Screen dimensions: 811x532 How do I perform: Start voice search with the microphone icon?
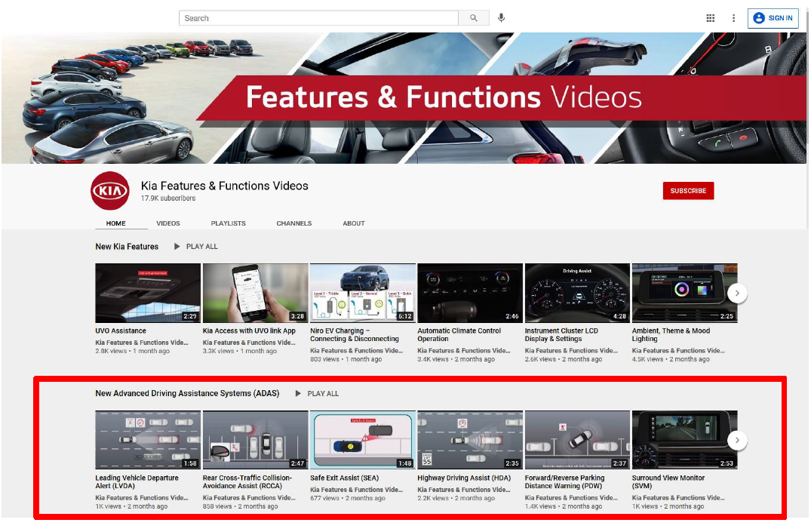(x=501, y=18)
